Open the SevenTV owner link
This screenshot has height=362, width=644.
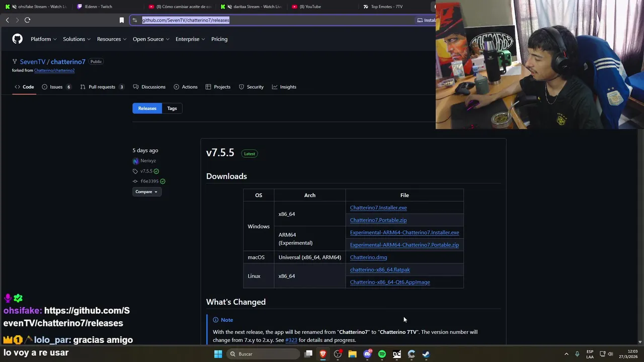(x=33, y=62)
